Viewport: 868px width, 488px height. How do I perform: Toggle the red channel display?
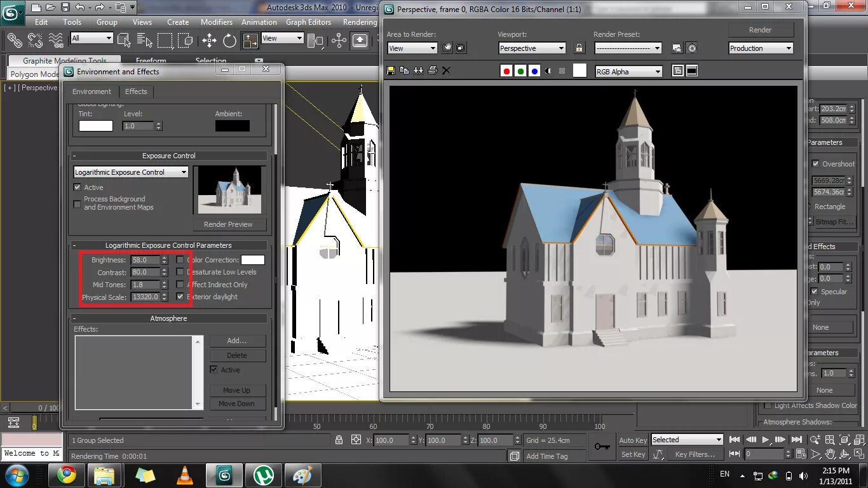click(506, 71)
